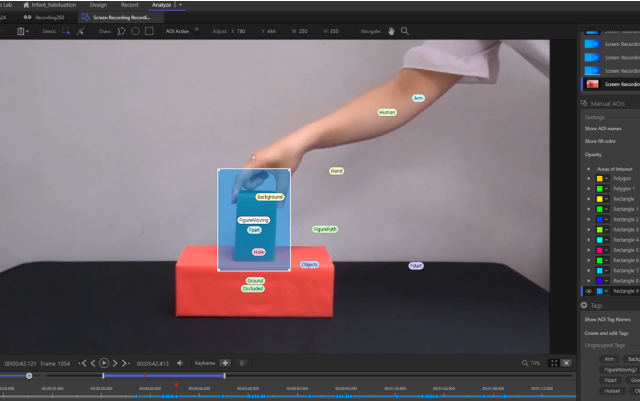Collapse the Manual AOIs panel
Image resolution: width=640 pixels, height=401 pixels.
[584, 103]
